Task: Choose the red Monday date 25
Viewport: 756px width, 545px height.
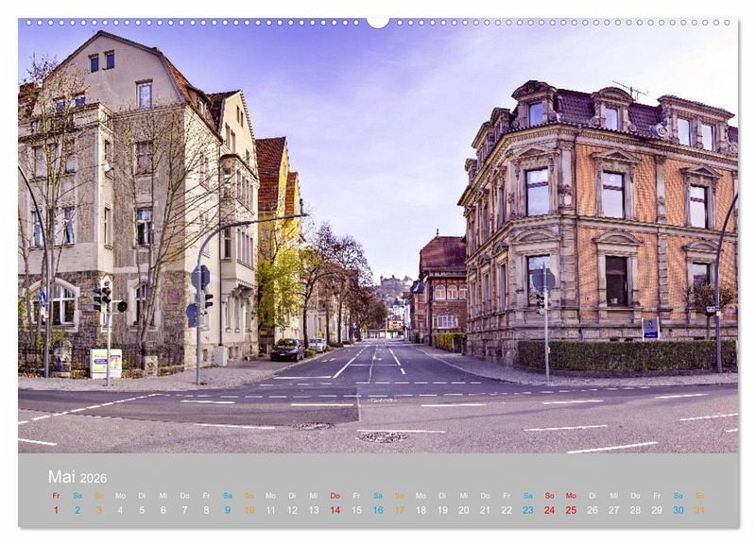Action: [572, 510]
